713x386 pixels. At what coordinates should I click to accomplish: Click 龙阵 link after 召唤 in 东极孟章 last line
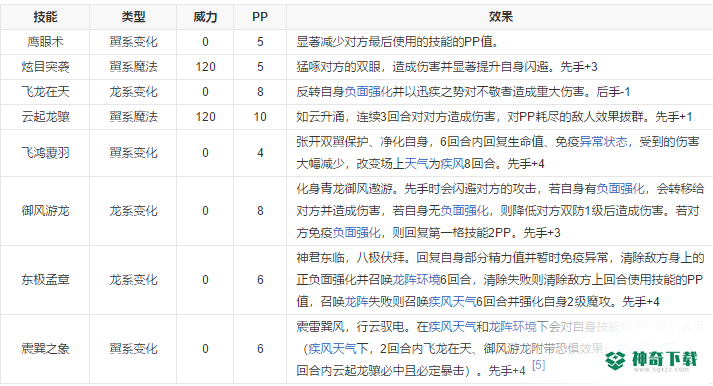click(x=356, y=301)
